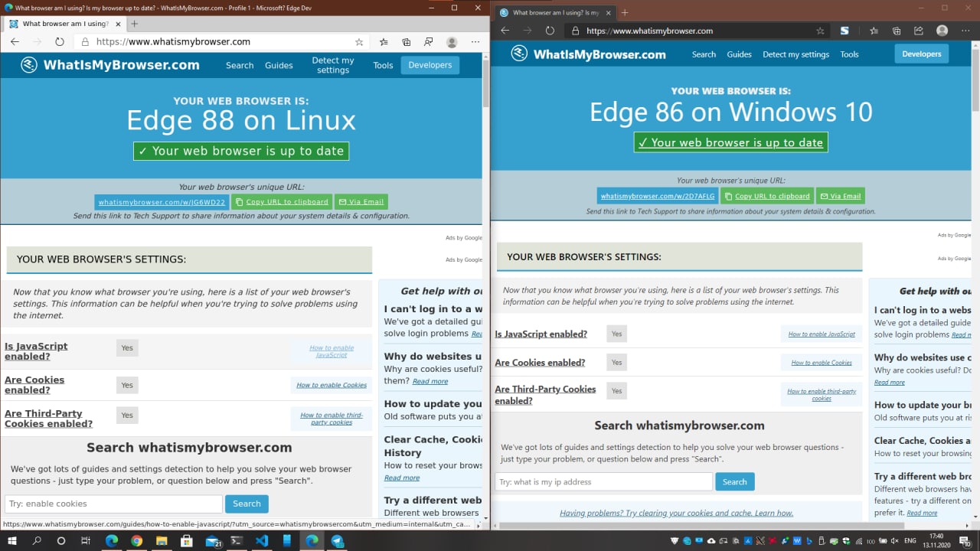Open Search menu in left window

(240, 65)
